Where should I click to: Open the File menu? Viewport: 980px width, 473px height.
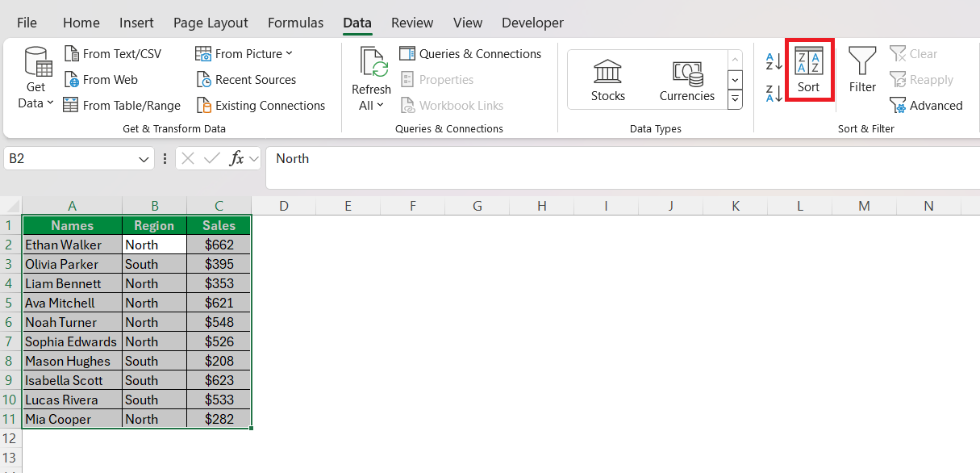(x=27, y=23)
